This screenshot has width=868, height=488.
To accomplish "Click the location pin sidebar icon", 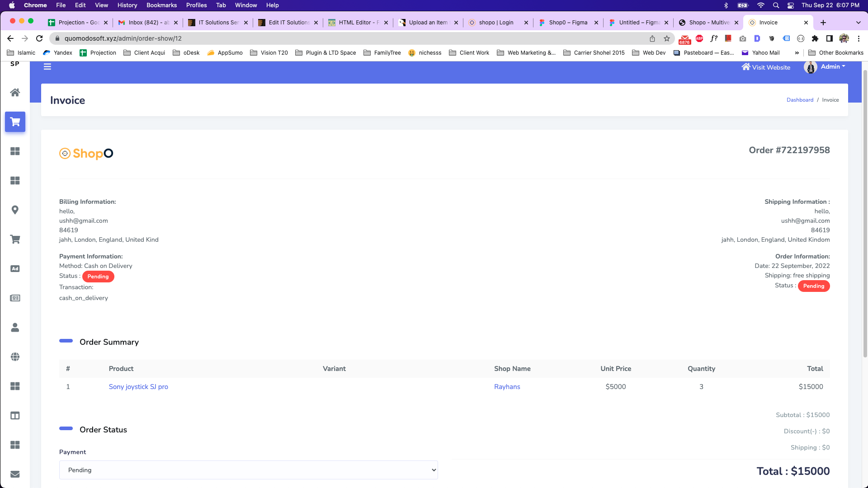I will pos(15,210).
